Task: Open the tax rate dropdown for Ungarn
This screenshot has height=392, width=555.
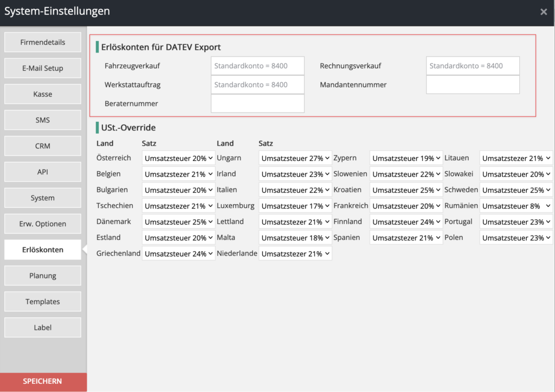Action: (295, 158)
